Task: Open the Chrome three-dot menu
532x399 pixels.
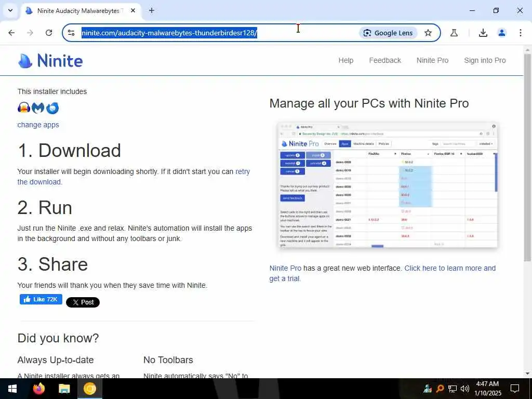Action: (x=521, y=33)
